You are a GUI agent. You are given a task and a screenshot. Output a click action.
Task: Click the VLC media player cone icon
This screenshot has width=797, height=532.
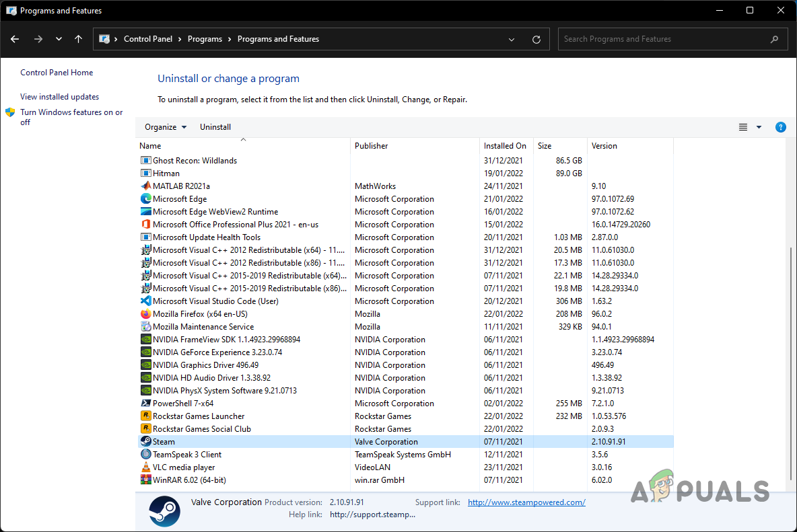[x=146, y=467]
